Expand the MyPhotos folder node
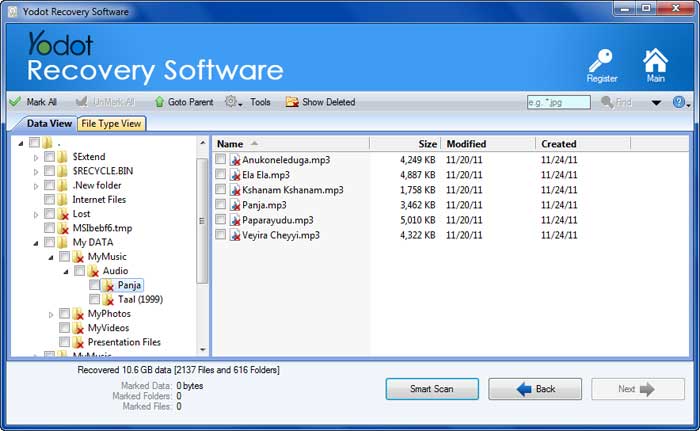This screenshot has width=700, height=431. coord(50,314)
